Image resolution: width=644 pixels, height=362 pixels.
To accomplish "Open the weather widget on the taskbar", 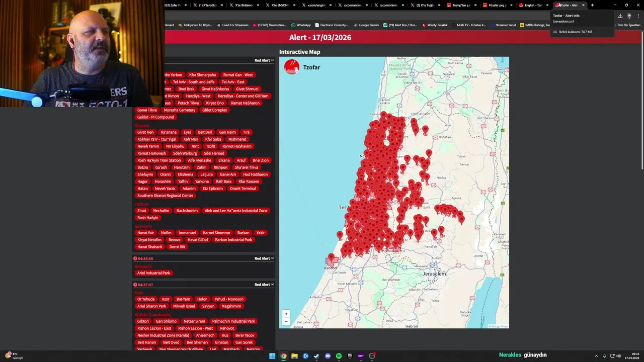I will 14,355.
